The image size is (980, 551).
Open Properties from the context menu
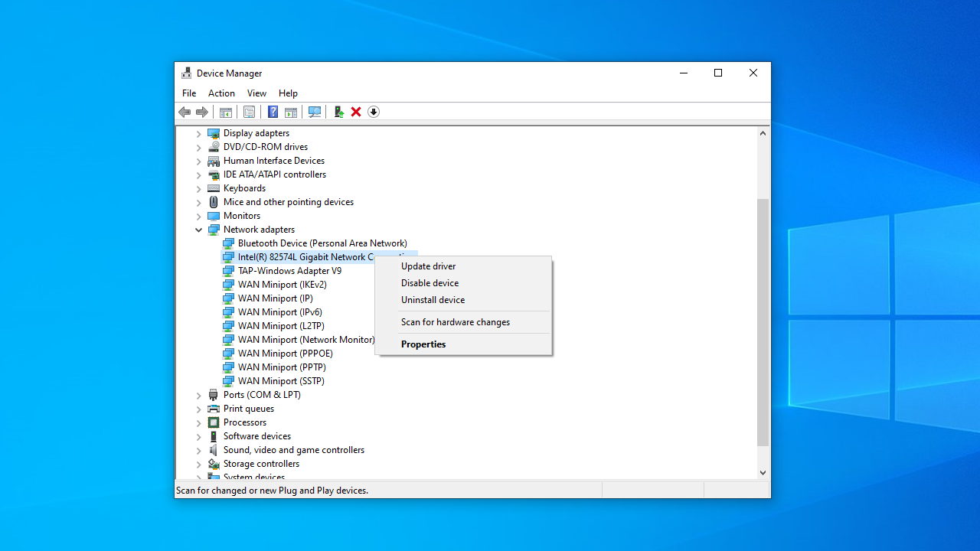point(423,344)
